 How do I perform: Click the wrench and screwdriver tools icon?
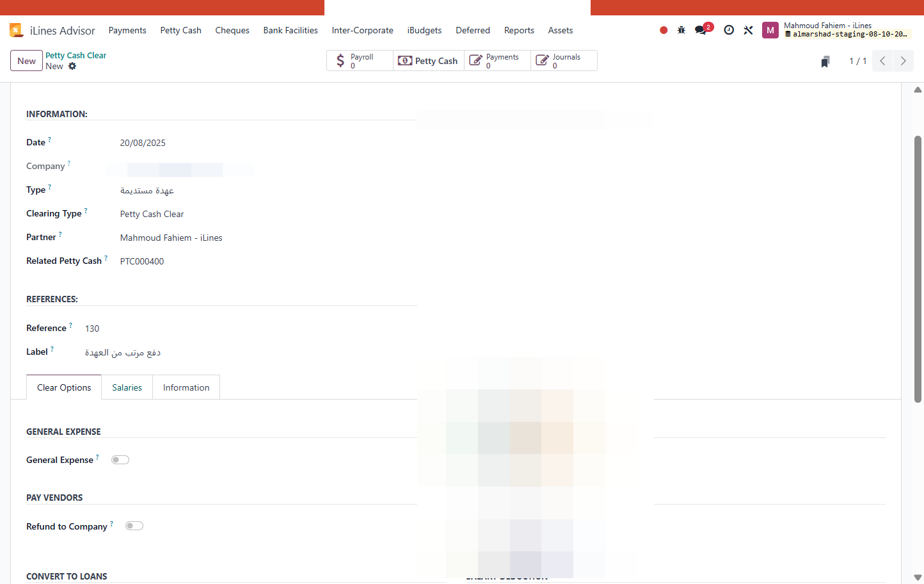pos(748,30)
